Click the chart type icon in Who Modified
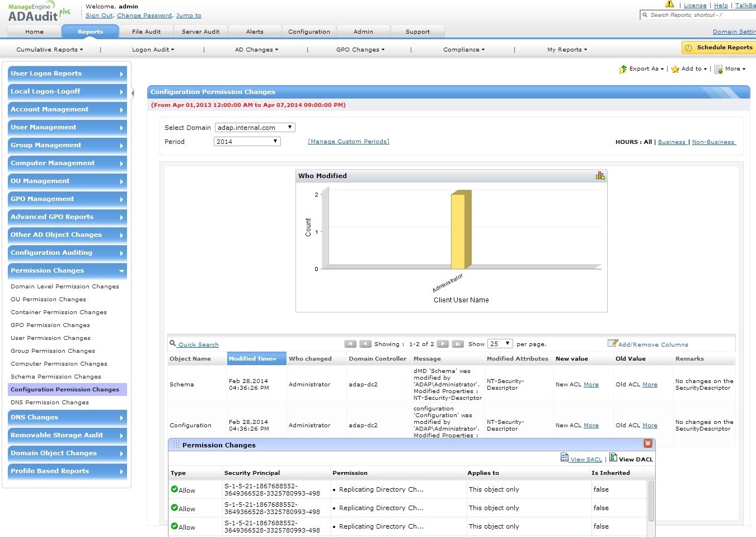 (600, 176)
